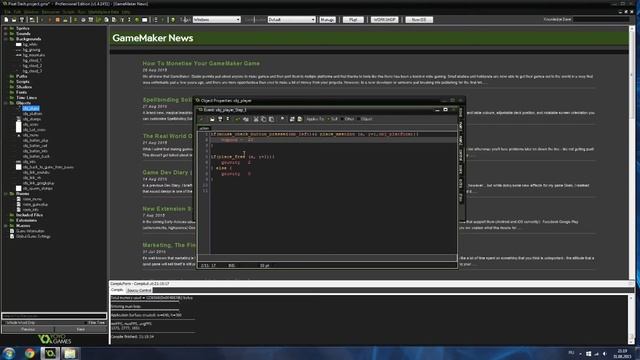
Task: Load code from file in code editor
Action: [212, 119]
